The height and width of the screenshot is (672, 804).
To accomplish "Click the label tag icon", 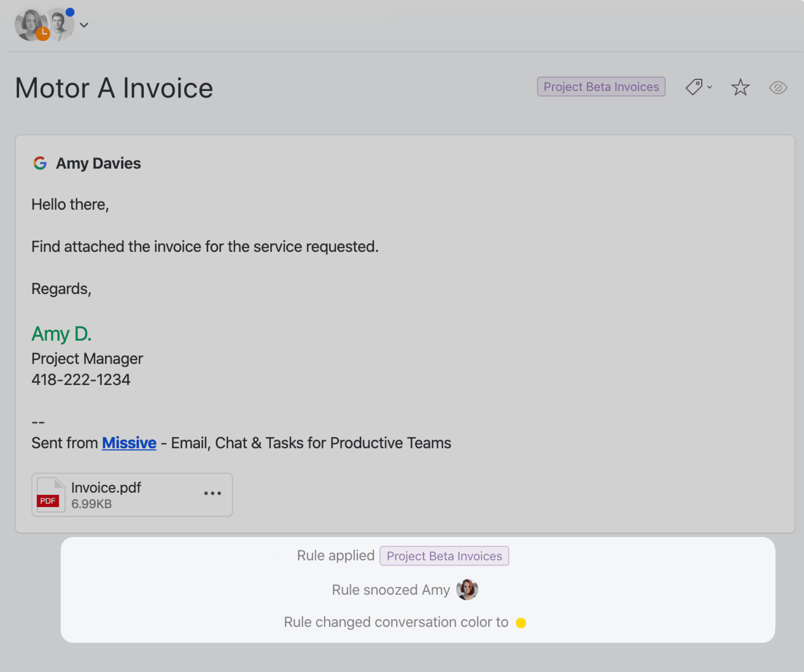I will pos(693,87).
